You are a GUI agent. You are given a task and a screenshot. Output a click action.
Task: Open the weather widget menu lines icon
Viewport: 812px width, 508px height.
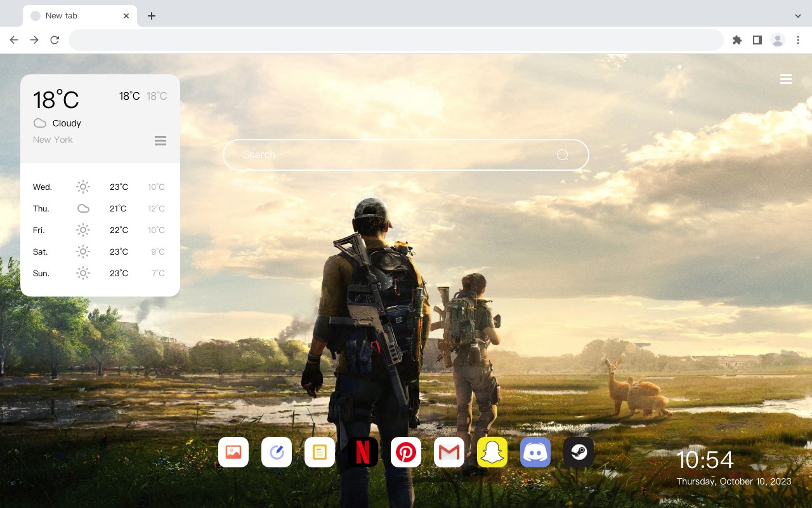point(160,140)
